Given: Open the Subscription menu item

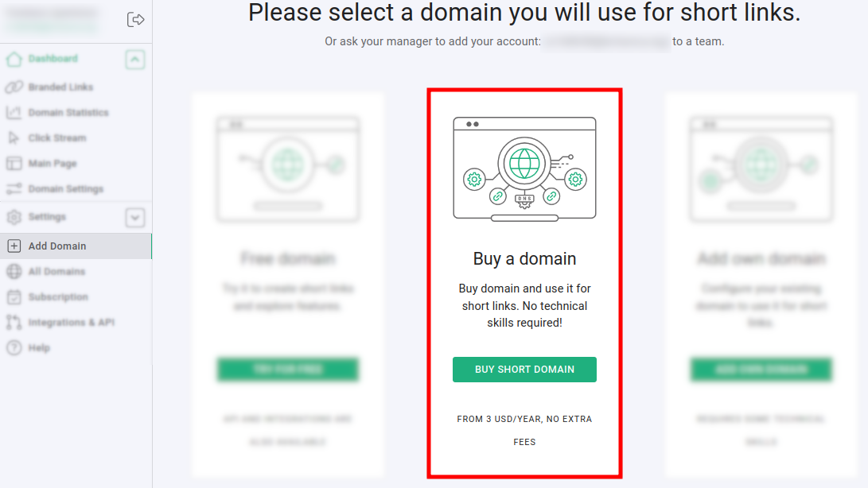Looking at the screenshot, I should [x=58, y=297].
